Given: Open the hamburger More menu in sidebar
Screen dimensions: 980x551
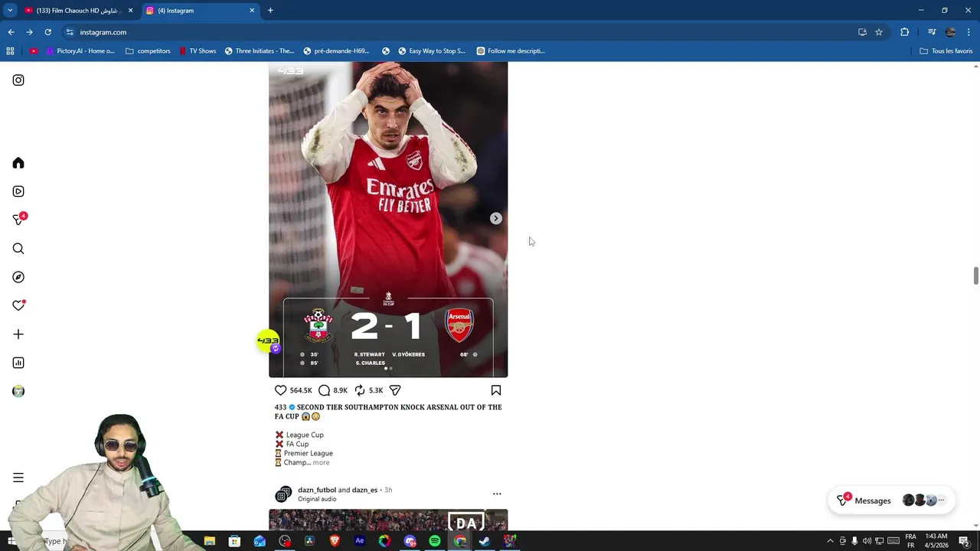Looking at the screenshot, I should coord(18,478).
